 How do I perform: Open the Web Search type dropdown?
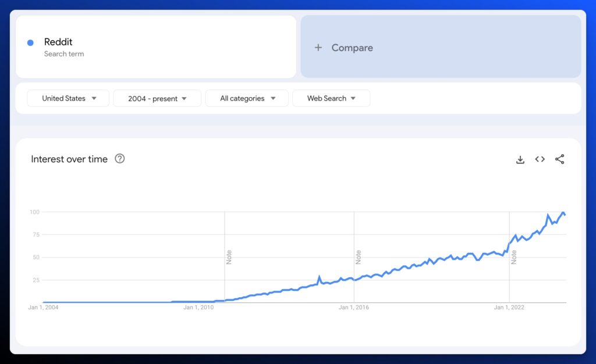pos(331,98)
